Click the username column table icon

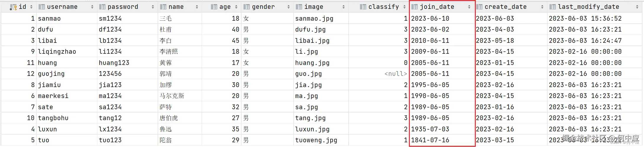click(x=42, y=7)
